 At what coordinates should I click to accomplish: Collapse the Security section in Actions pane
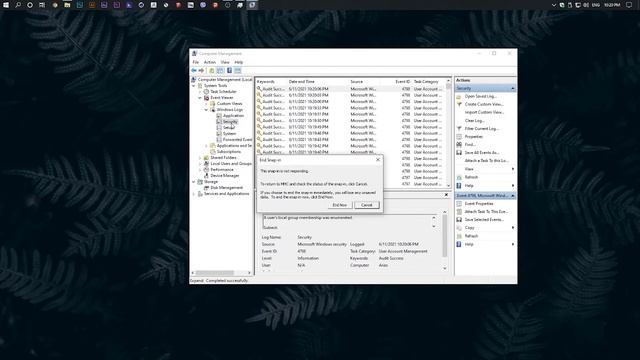click(x=513, y=89)
